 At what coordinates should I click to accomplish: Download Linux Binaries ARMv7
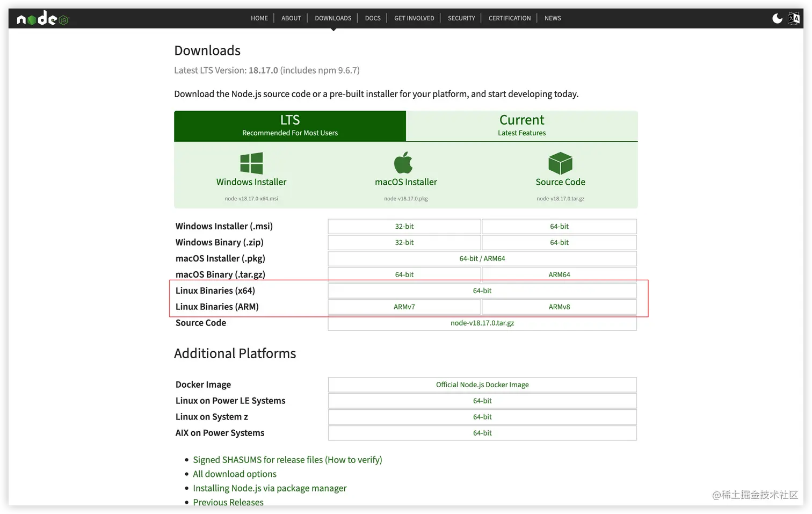coord(404,307)
